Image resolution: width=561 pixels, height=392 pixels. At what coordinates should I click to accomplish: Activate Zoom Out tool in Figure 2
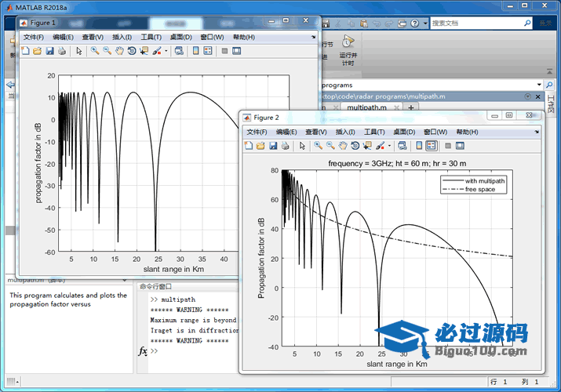pos(330,146)
